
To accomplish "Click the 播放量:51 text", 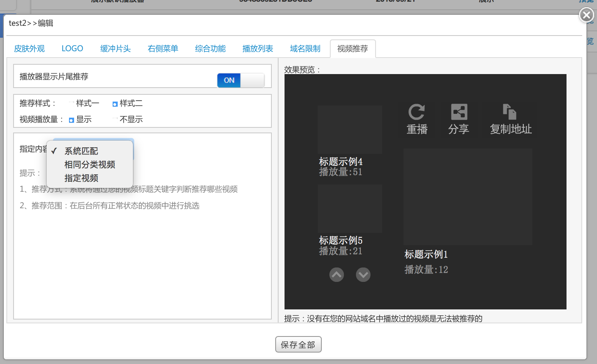I will 341,172.
